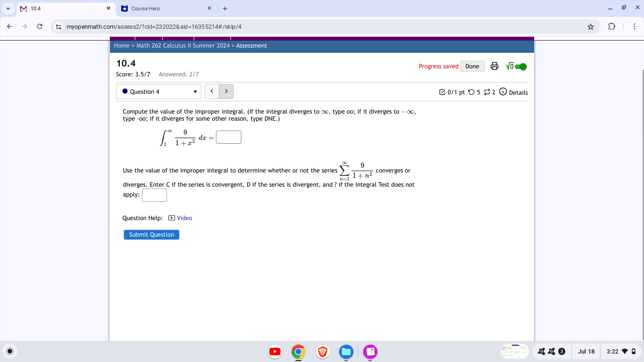Open Details via the info icon
This screenshot has height=362, width=644.
coord(503,92)
